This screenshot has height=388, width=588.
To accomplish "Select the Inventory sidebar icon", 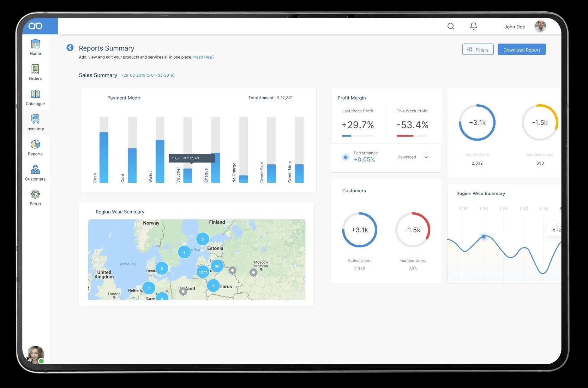I will click(35, 122).
